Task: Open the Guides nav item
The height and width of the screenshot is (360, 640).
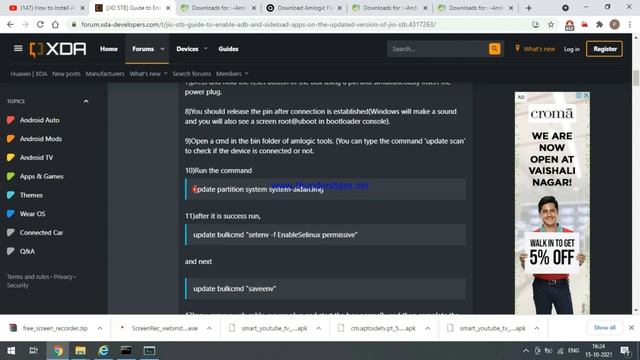Action: coord(228,49)
